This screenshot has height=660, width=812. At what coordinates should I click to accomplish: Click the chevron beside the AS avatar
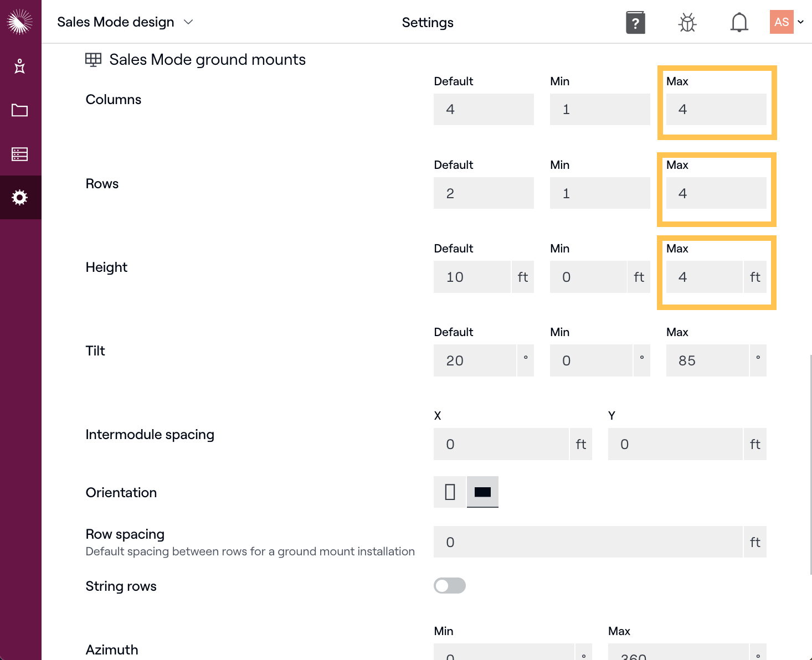click(801, 22)
